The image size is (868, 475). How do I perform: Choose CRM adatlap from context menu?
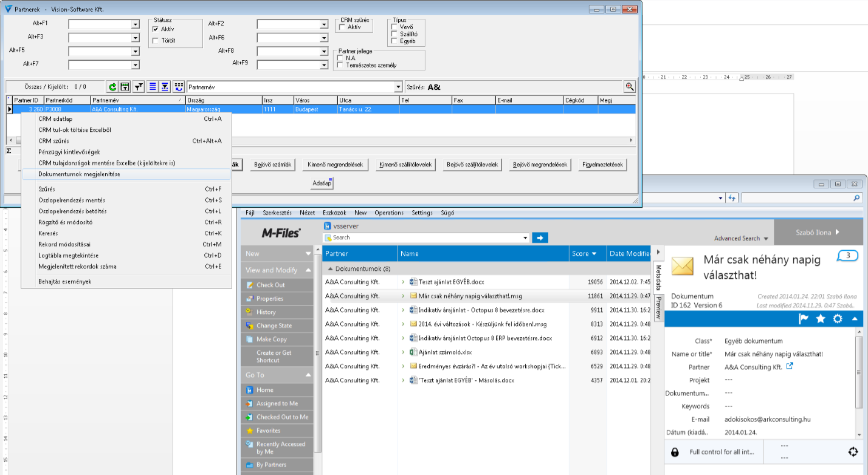[x=126, y=119]
